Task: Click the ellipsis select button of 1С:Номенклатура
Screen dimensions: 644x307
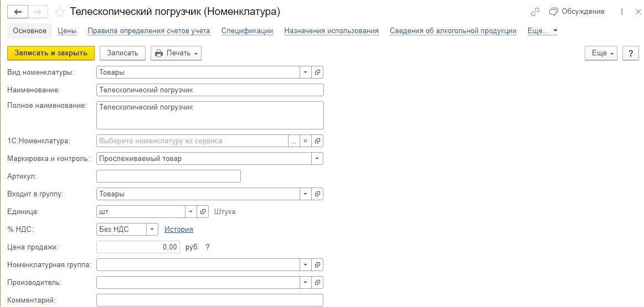Action: pos(293,141)
